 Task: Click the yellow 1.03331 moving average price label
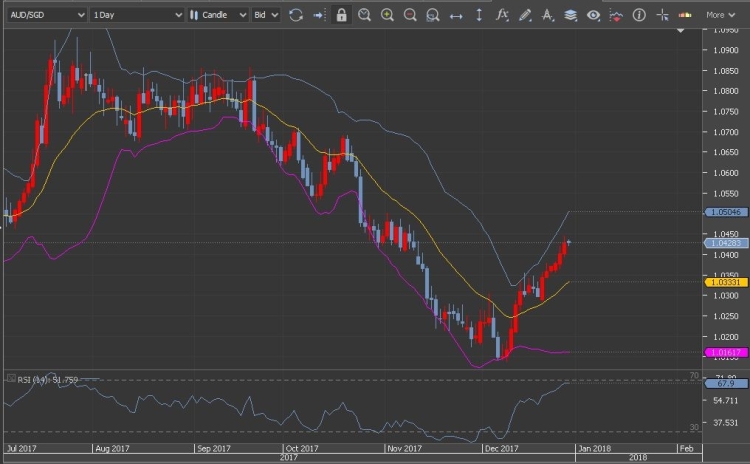(722, 282)
